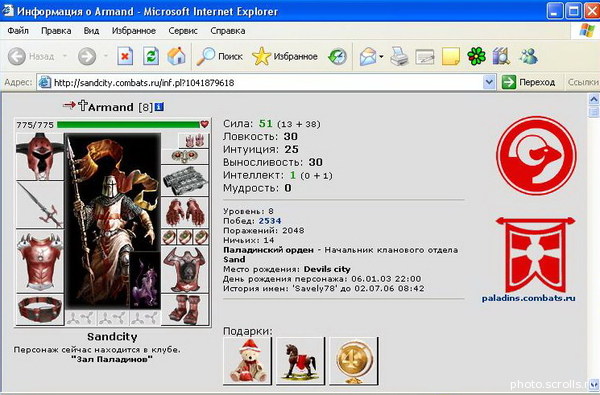Launch the ICQ green flower icon
The height and width of the screenshot is (395, 600).
(x=476, y=56)
